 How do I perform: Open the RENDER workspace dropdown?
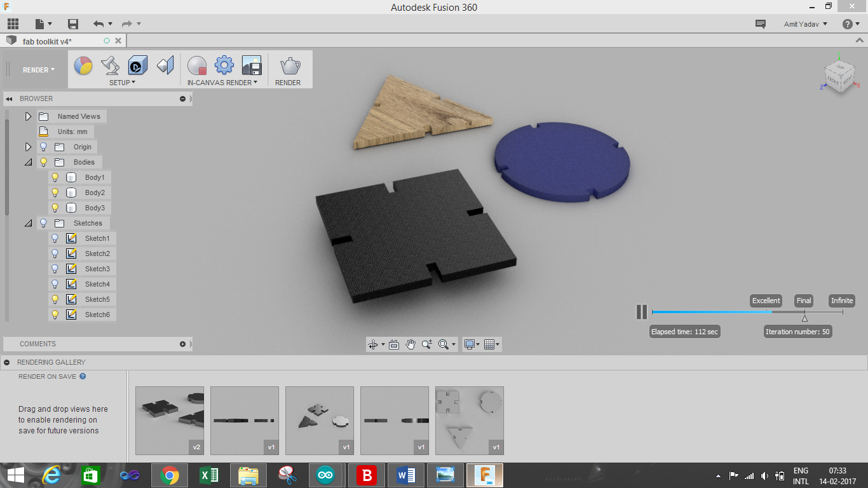(x=39, y=70)
